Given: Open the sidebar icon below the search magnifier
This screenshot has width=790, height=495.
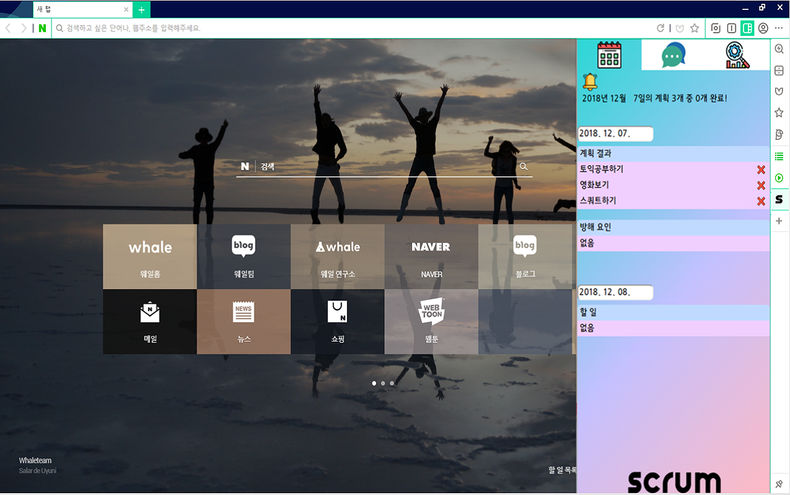Looking at the screenshot, I should point(779,70).
